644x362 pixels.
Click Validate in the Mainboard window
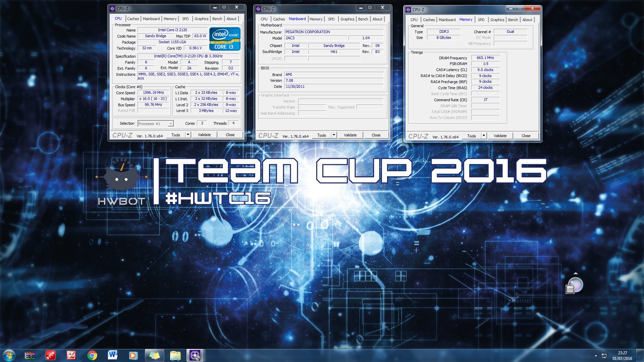pyautogui.click(x=350, y=135)
